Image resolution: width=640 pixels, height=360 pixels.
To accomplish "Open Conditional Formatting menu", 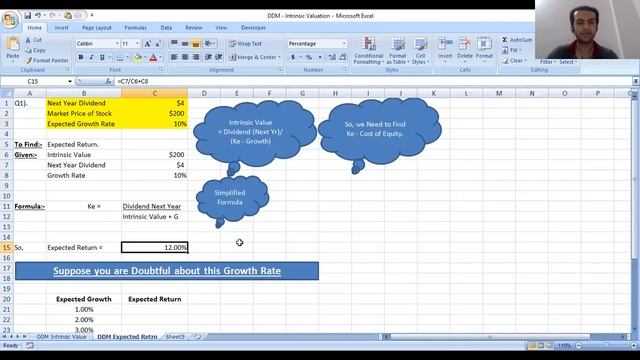I will coord(369,50).
